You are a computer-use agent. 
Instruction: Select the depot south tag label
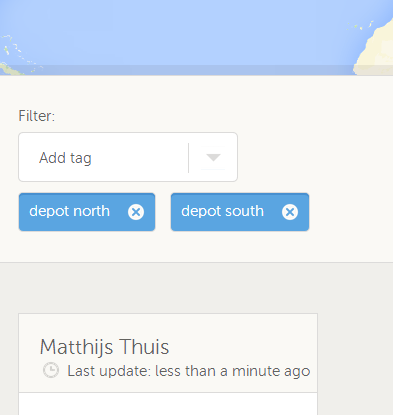coord(222,211)
